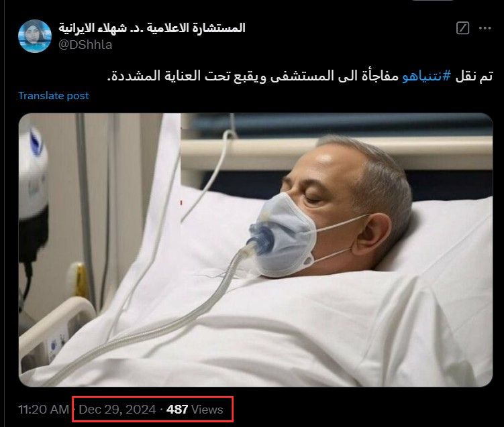Click the 11:20 AM timestamp
The image size is (504, 427).
44,410
